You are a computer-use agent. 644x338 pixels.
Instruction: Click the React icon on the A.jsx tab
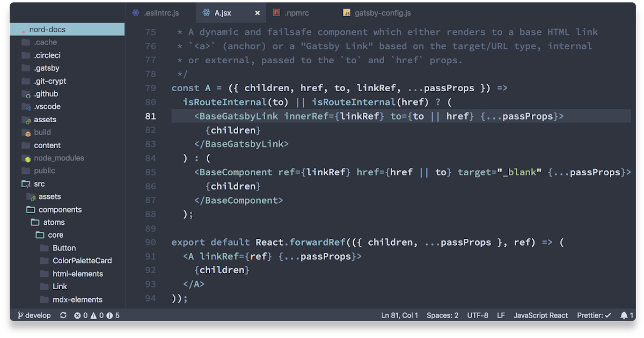(207, 12)
